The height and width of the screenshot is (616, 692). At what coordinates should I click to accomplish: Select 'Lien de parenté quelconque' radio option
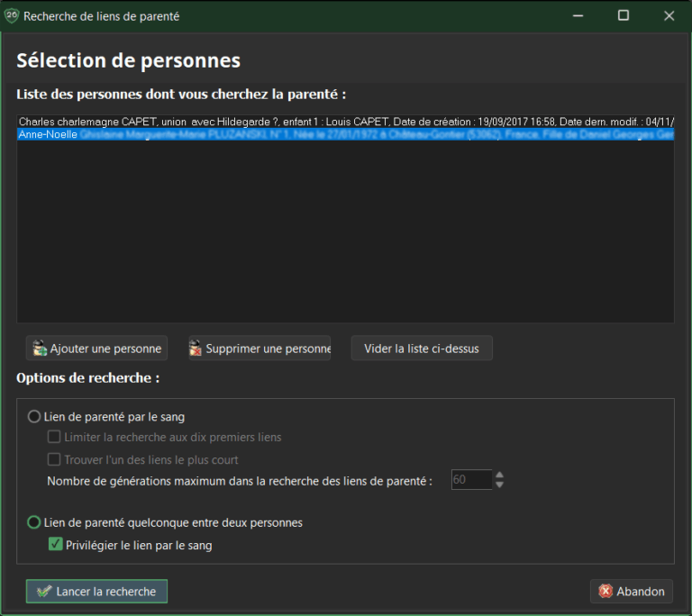[x=35, y=522]
